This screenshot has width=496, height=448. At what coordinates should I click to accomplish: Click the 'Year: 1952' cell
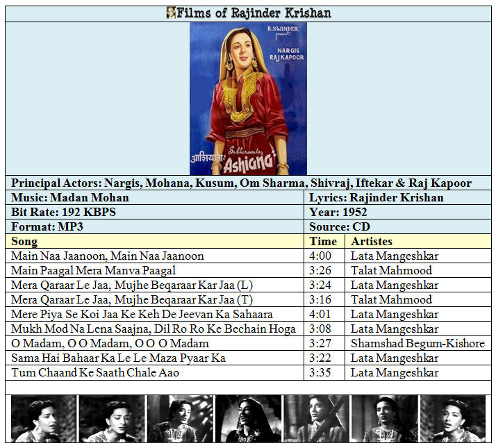point(397,212)
